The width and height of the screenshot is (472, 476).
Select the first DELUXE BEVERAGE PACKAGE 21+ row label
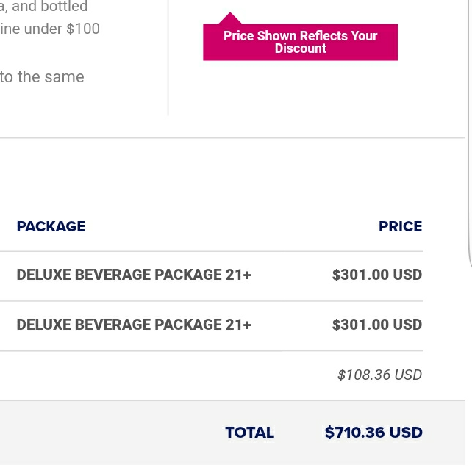pos(134,275)
